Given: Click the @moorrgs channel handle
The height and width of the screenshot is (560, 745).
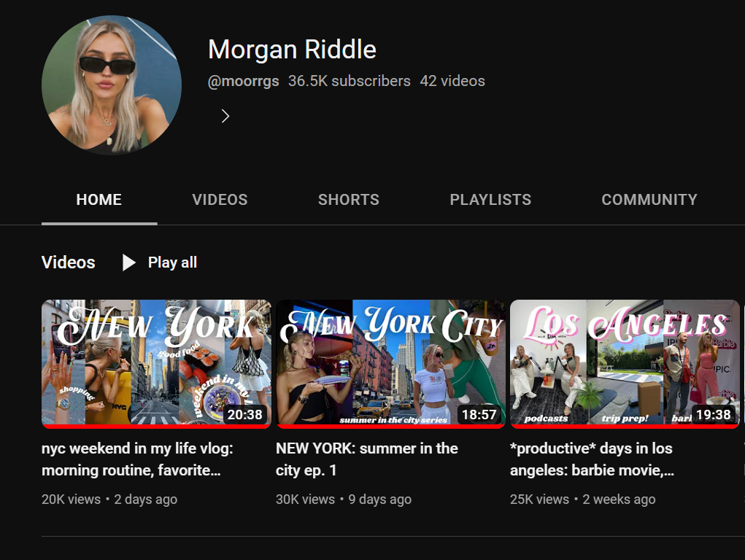Looking at the screenshot, I should point(243,81).
